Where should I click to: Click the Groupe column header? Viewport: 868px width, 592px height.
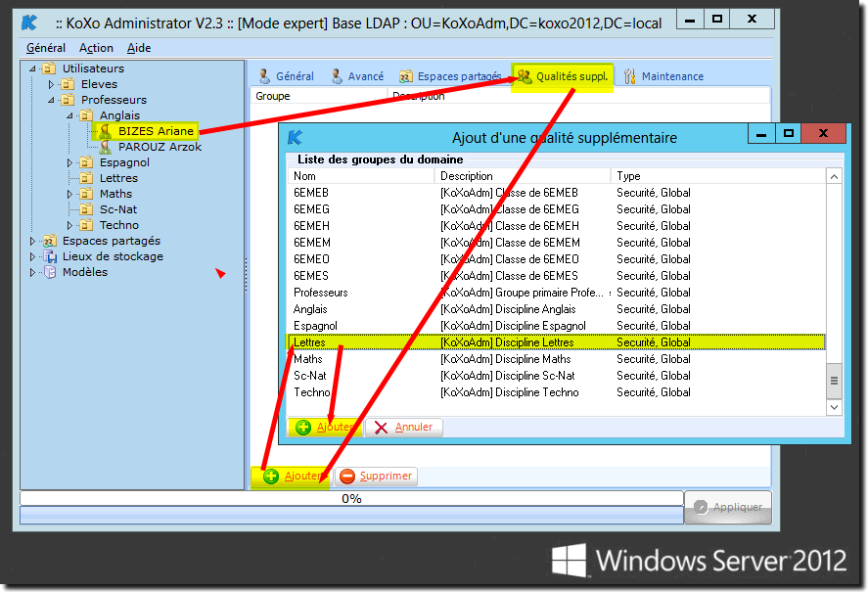pyautogui.click(x=318, y=96)
